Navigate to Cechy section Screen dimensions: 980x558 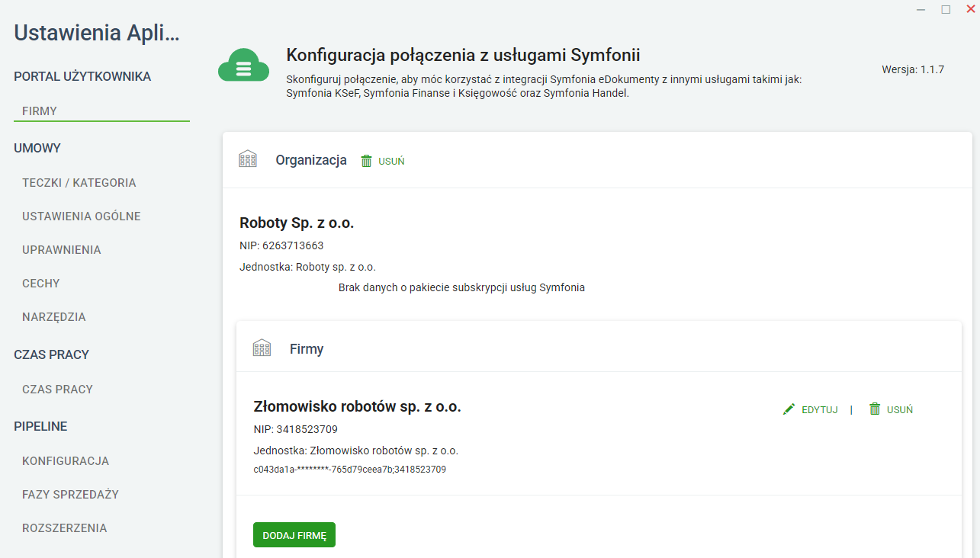[x=41, y=284]
